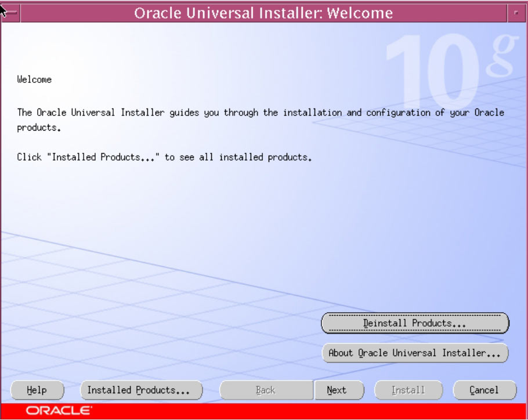
Task: Click the Deinstall Products... button
Action: click(415, 323)
